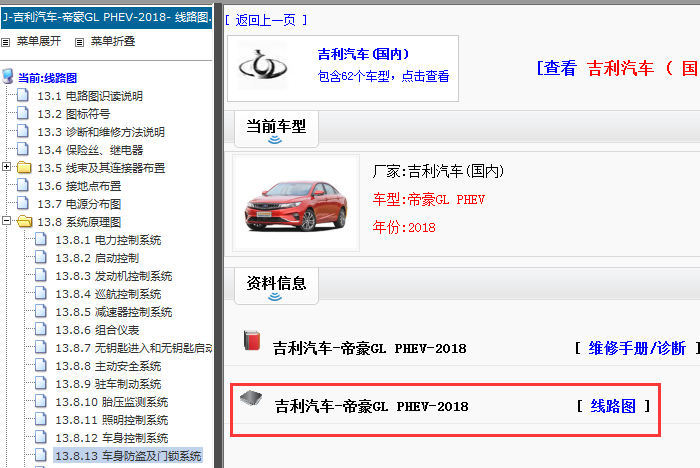Click the page icon for 13.8.12 车身控制系统
700x468 pixels.
41,437
